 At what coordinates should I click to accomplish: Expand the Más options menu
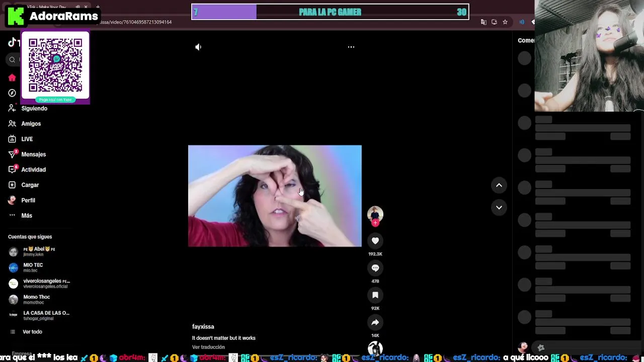coord(20,216)
